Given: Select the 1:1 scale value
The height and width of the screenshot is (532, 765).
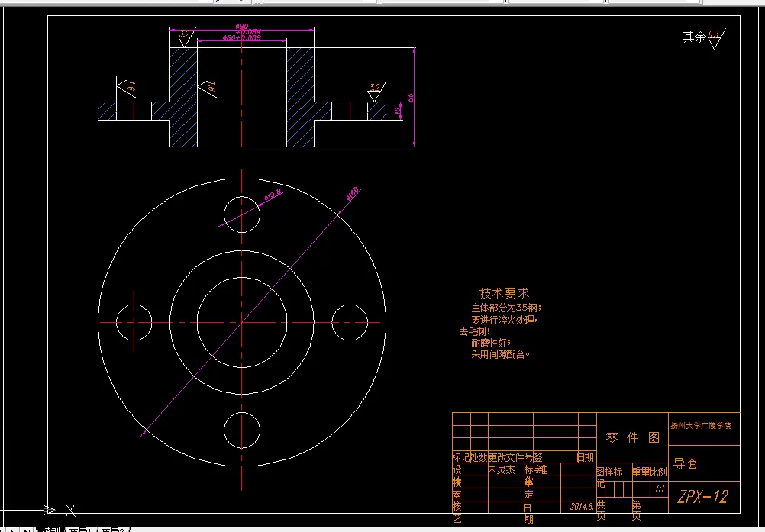Looking at the screenshot, I should pyautogui.click(x=660, y=488).
